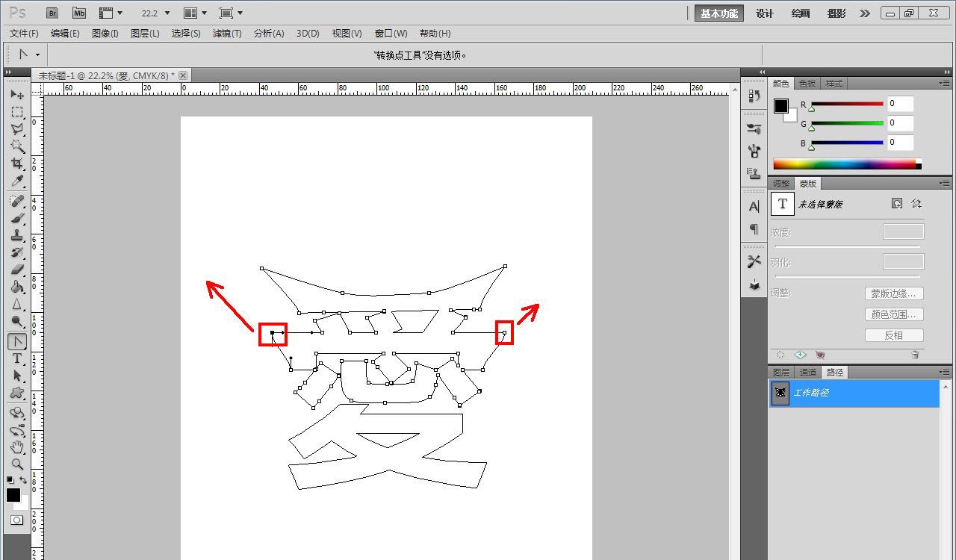Viewport: 956px width, 560px height.
Task: Select the Polygonal Lasso tool
Action: 17,129
